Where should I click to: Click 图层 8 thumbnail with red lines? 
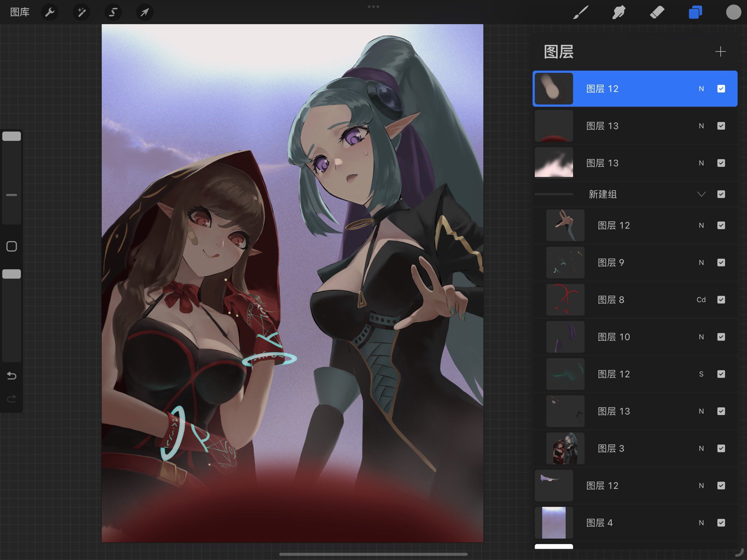(x=565, y=300)
